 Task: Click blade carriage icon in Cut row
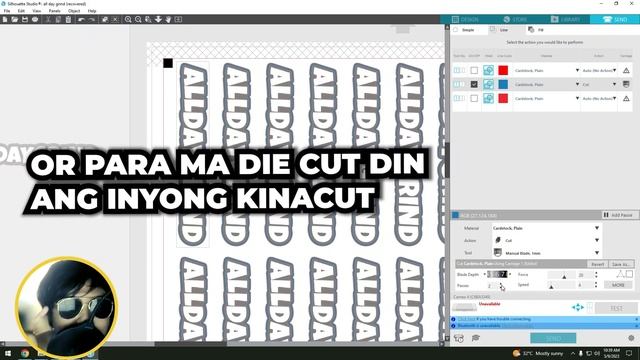626,84
